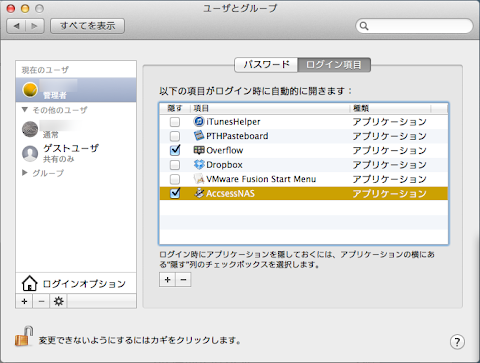Click the house icon for login options
Image resolution: width=480 pixels, height=363 pixels.
coord(29,283)
